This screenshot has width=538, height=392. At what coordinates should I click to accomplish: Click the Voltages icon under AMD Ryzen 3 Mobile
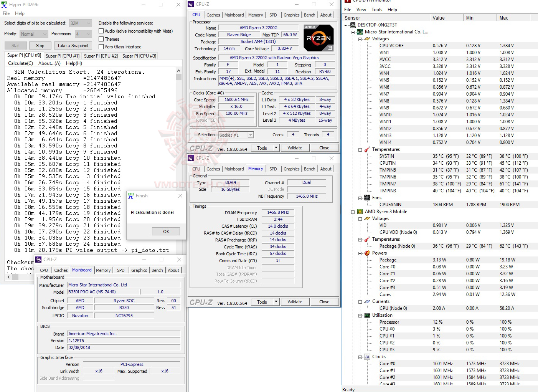[x=367, y=218]
